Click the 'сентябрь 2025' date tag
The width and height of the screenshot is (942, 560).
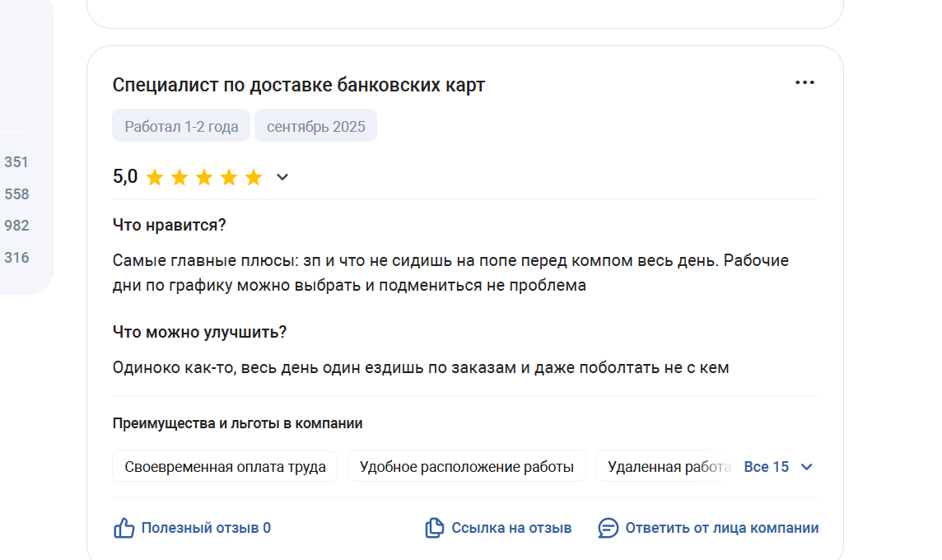click(315, 127)
